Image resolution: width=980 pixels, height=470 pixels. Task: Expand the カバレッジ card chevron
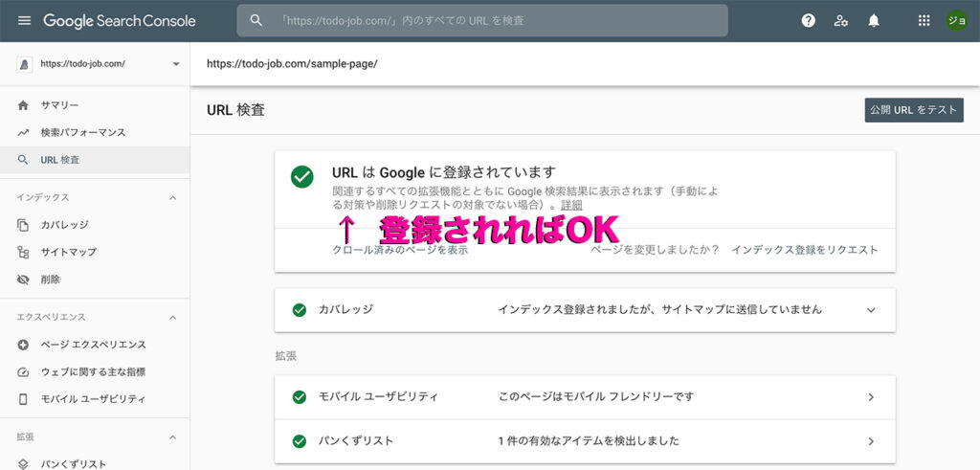(x=871, y=310)
